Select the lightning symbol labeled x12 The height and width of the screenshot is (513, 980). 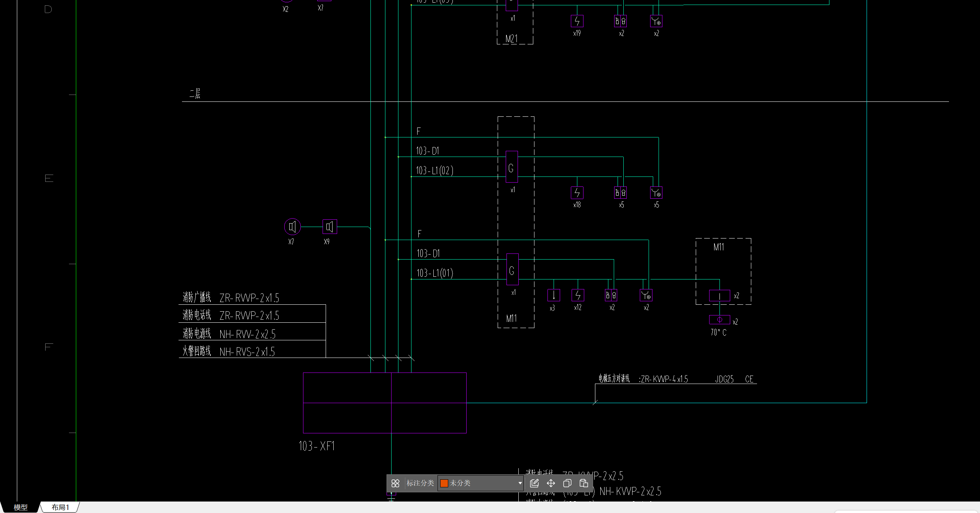pos(578,295)
